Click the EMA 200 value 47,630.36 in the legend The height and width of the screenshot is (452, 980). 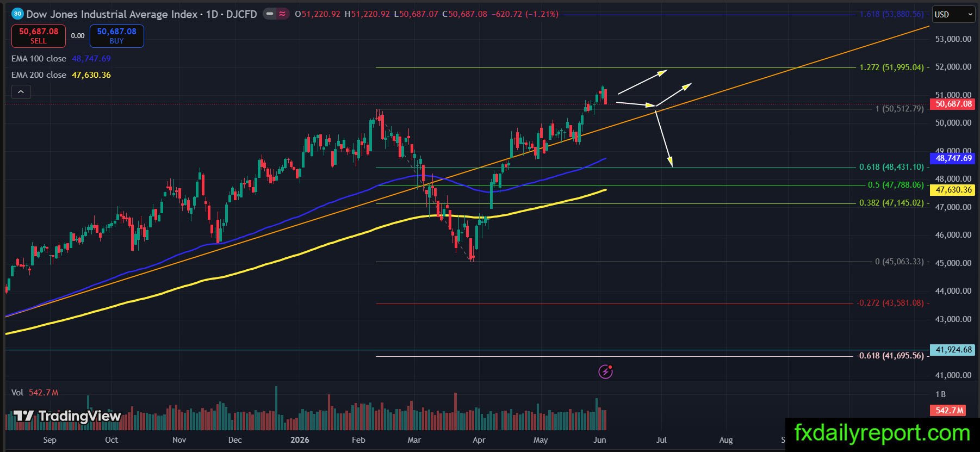[91, 75]
